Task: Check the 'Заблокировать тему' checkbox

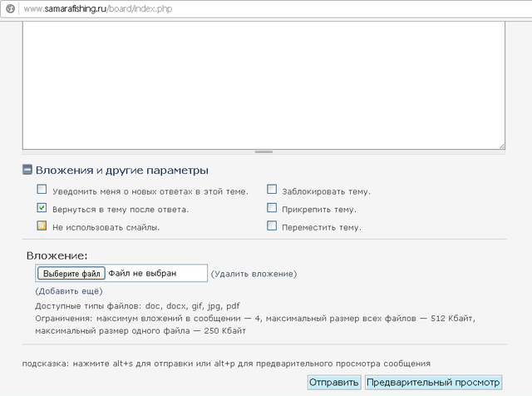Action: (x=272, y=191)
